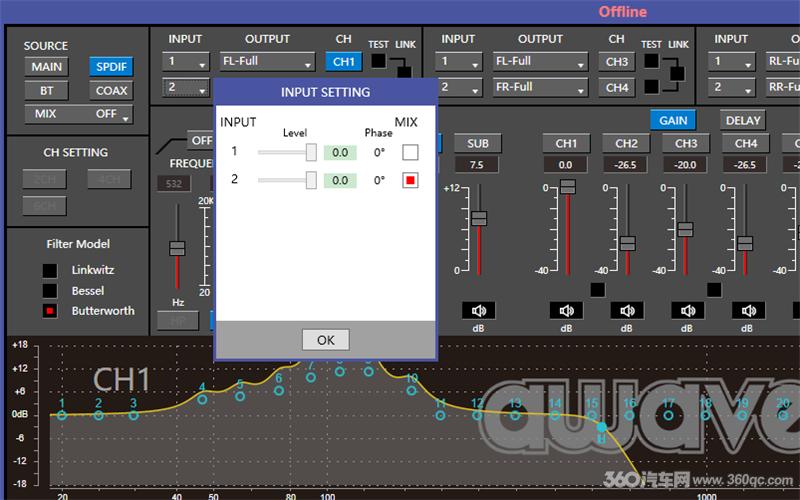Toggle TEST box for CH3
Viewport: 800px width, 500px height.
pyautogui.click(x=651, y=61)
